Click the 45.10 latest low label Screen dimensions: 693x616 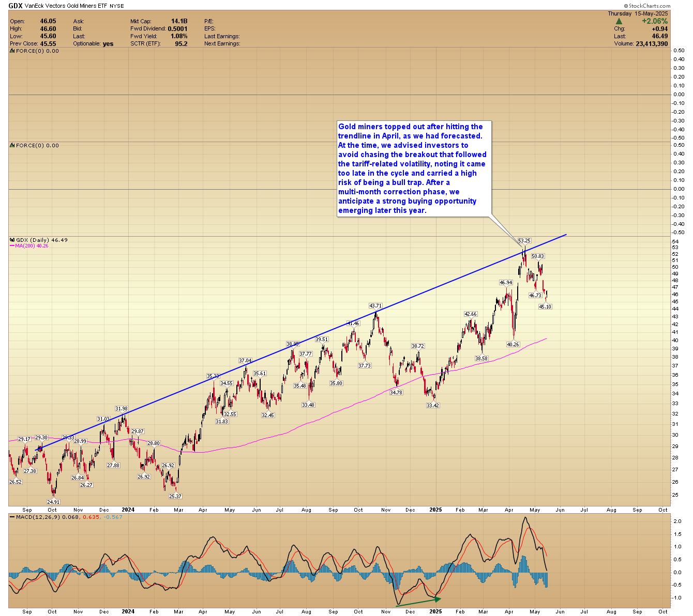click(x=545, y=307)
